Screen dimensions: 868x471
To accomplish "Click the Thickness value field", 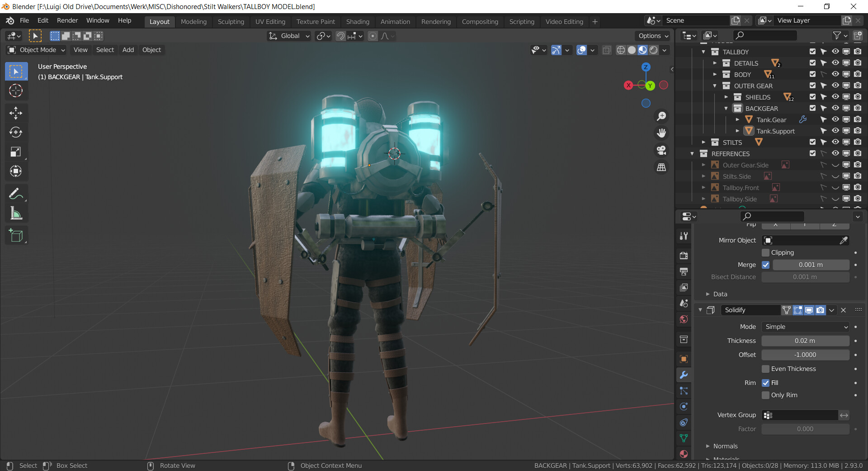I will [805, 341].
